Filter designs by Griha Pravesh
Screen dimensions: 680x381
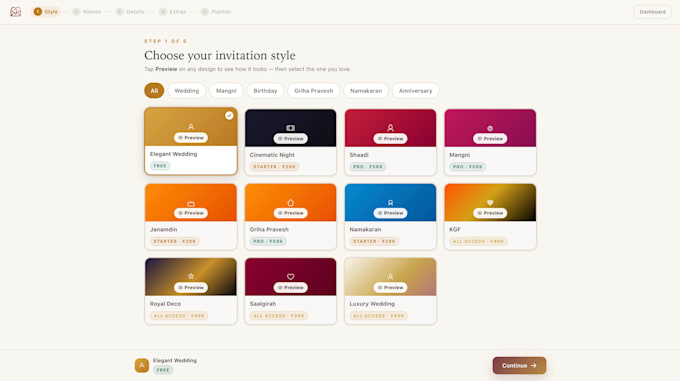(x=314, y=91)
